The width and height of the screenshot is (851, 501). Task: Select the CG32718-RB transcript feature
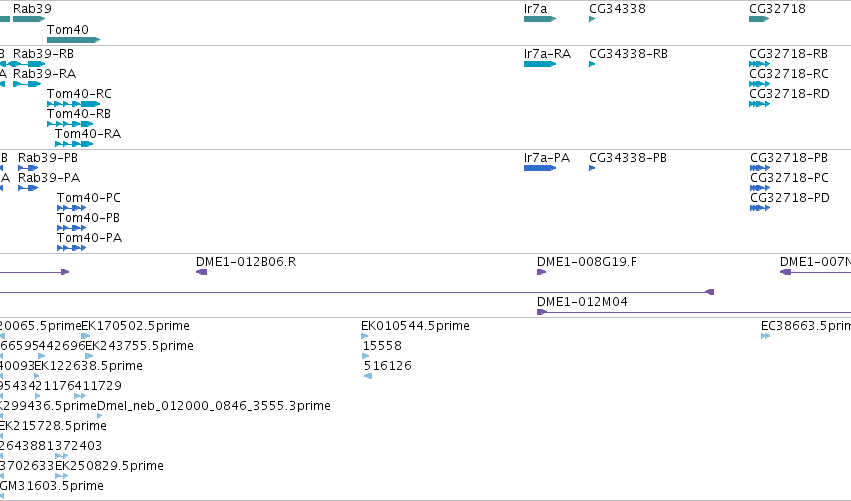point(759,64)
